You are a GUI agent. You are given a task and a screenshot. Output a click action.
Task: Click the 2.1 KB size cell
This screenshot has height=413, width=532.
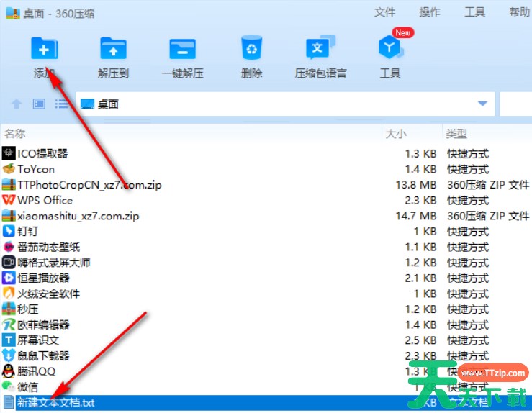[x=420, y=278]
